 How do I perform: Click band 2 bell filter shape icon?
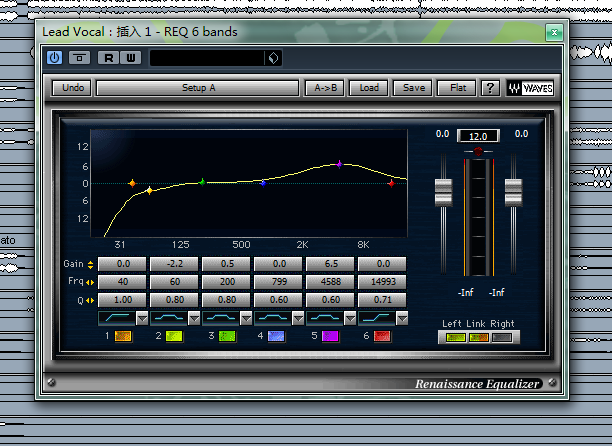coord(169,318)
